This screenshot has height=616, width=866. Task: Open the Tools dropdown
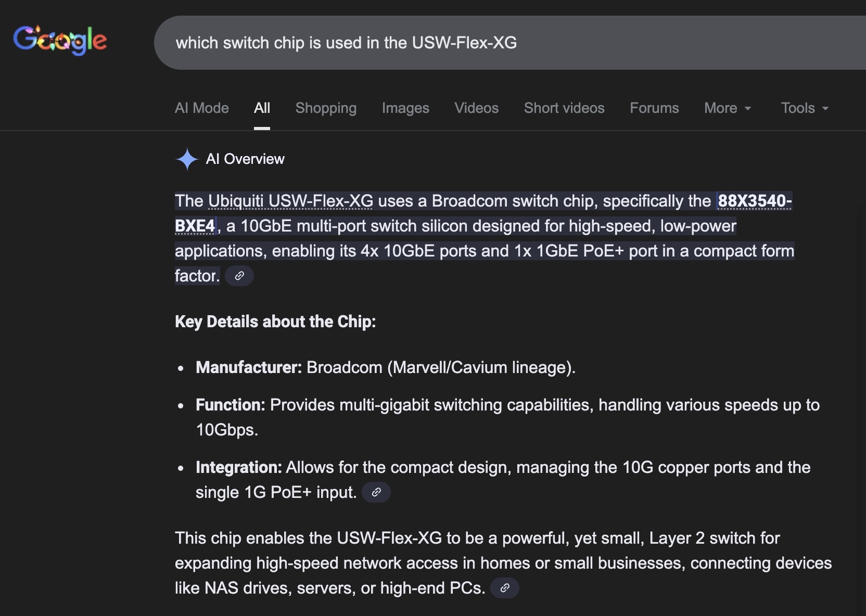pos(804,108)
